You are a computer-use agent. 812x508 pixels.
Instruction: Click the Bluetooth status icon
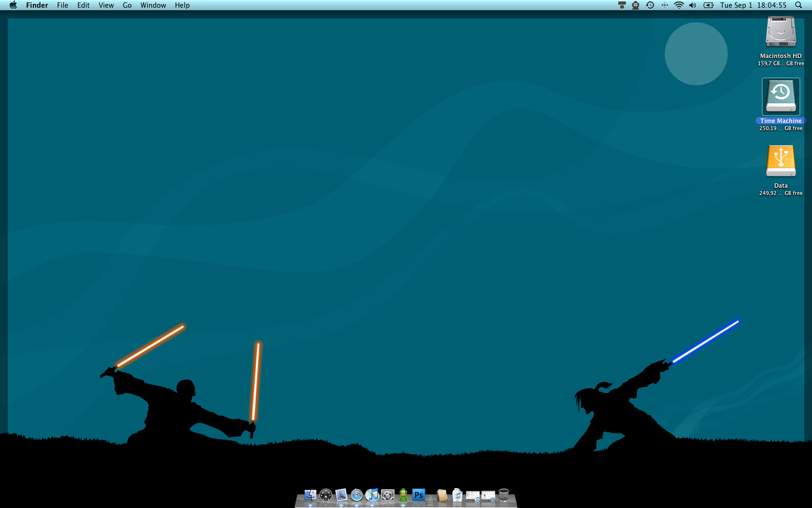[665, 5]
